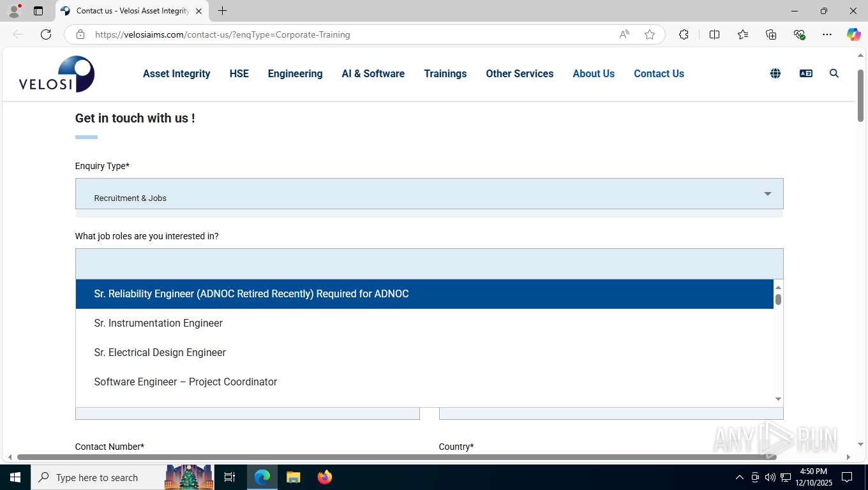Launch Copilot sidebar
Screen dimensions: 868x490
853,34
